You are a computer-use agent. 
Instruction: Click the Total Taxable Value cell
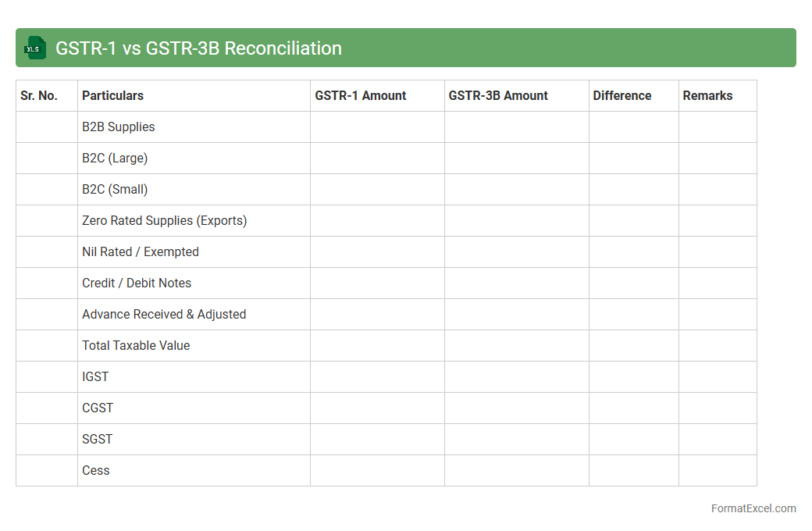point(136,346)
